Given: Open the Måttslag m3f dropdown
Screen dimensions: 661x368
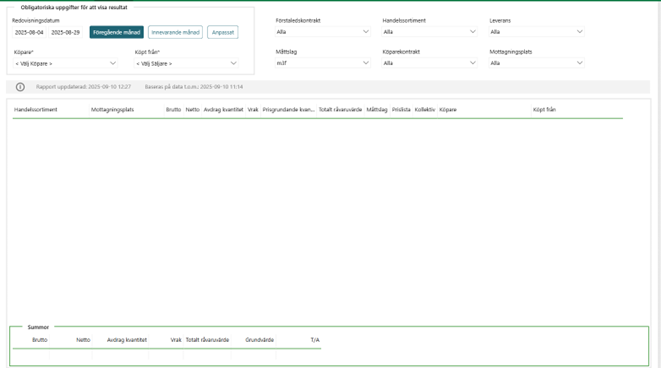Looking at the screenshot, I should click(323, 63).
